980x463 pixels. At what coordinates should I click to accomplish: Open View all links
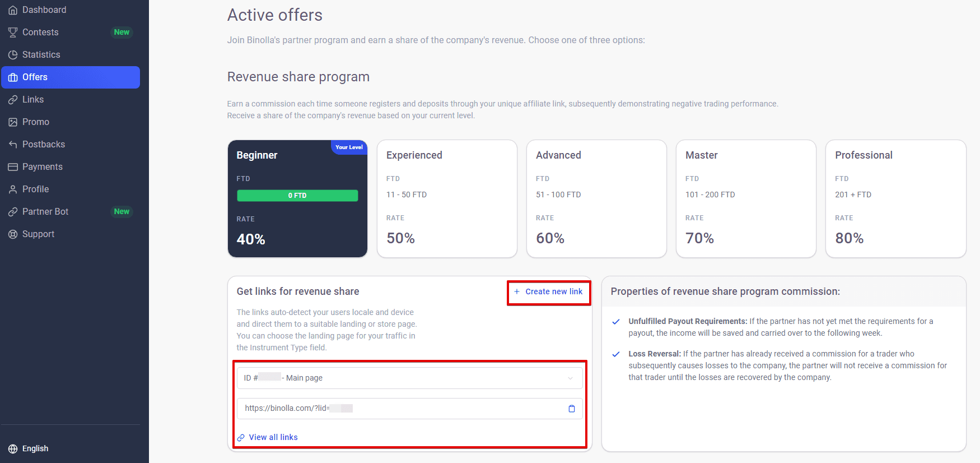tap(268, 438)
